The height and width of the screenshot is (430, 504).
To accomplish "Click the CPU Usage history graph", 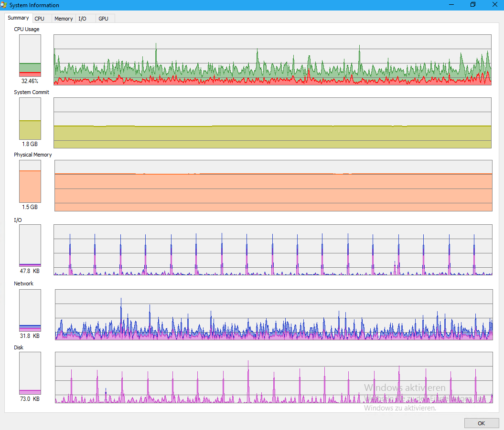I will tap(272, 60).
